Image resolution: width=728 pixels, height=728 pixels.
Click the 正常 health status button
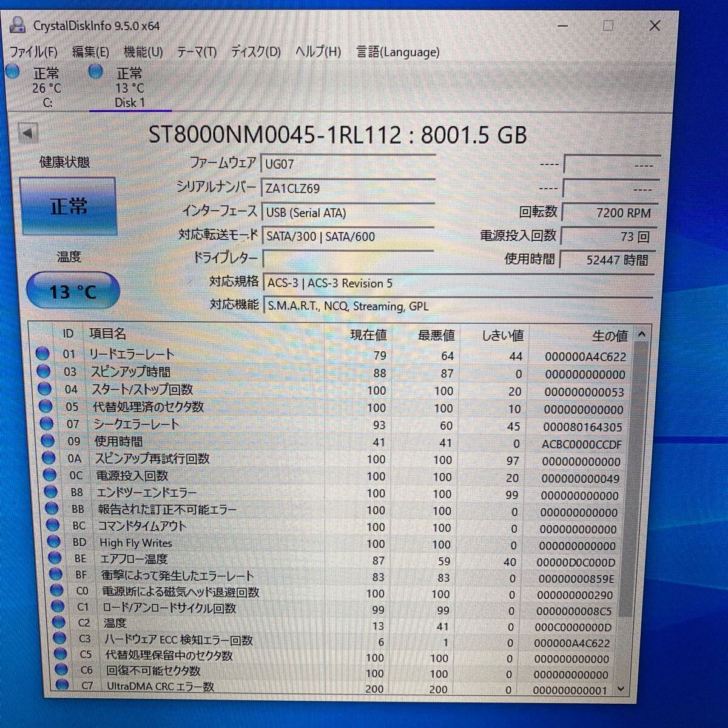click(x=68, y=206)
